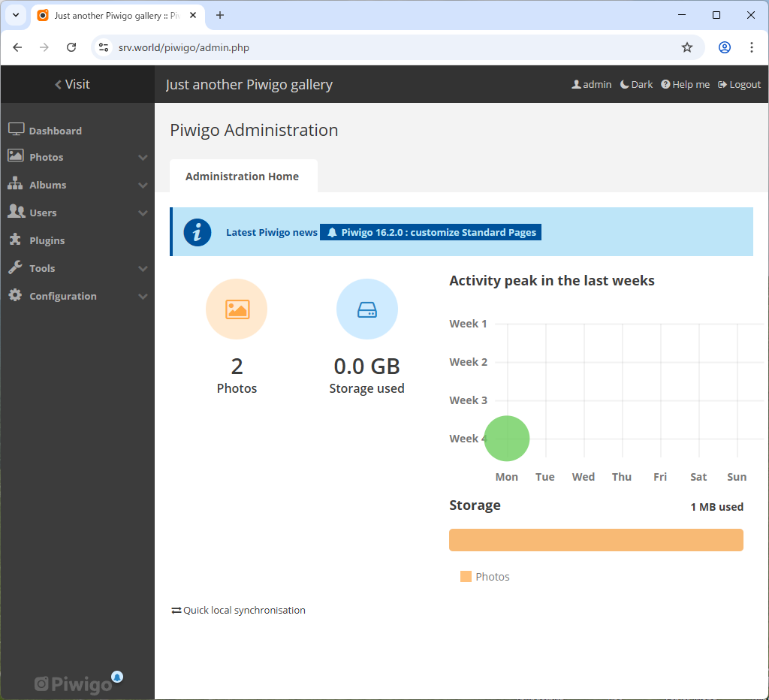Select the Dashboard monitor icon in sidebar
Image resolution: width=769 pixels, height=700 pixels.
click(15, 128)
